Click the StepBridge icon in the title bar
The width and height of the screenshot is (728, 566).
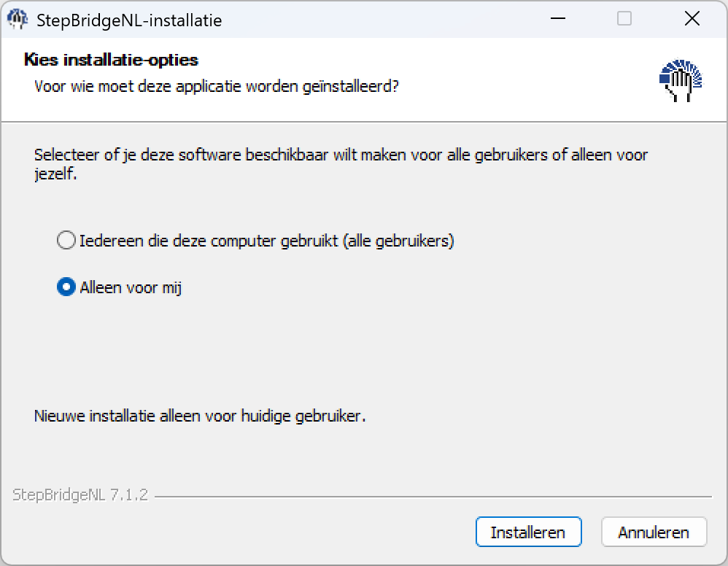(x=18, y=19)
